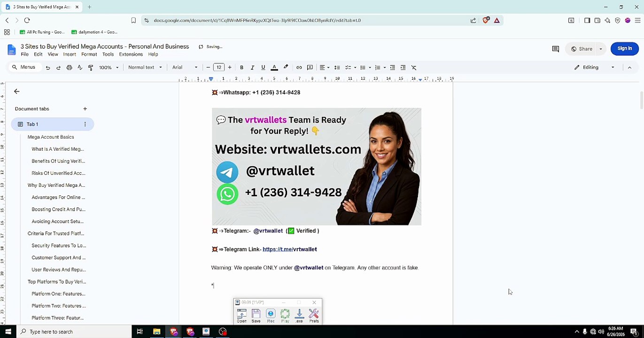Open Leo AI assistant icon
This screenshot has height=338, width=644.
(x=607, y=20)
